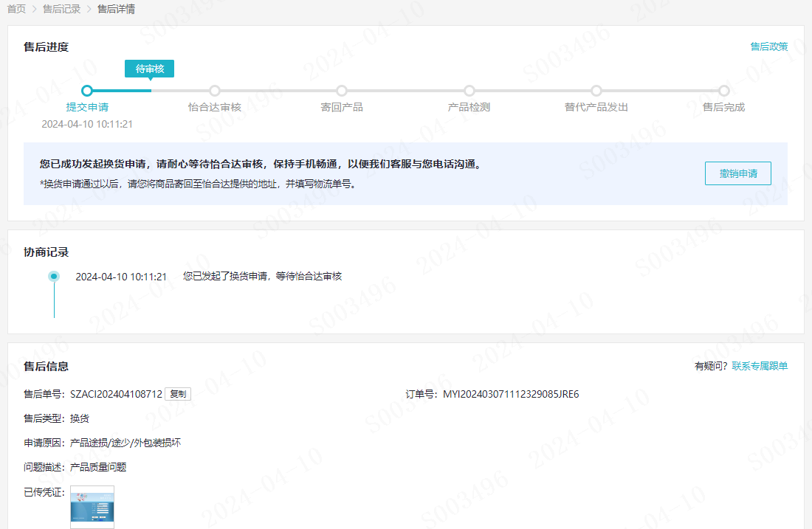The height and width of the screenshot is (529, 812).
Task: Click the 产品检测 progress step circle
Action: (x=469, y=91)
